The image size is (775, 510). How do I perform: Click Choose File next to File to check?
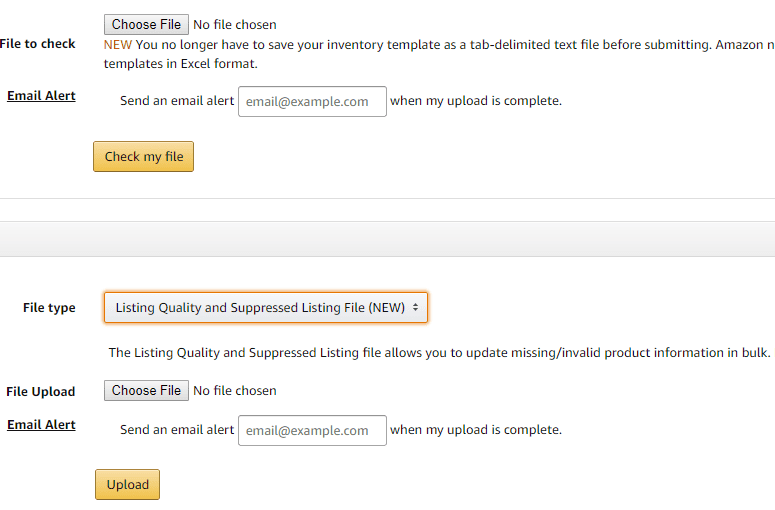pos(146,24)
